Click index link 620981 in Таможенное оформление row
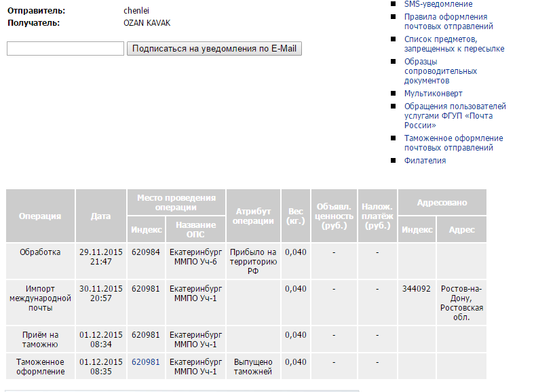 tap(146, 362)
